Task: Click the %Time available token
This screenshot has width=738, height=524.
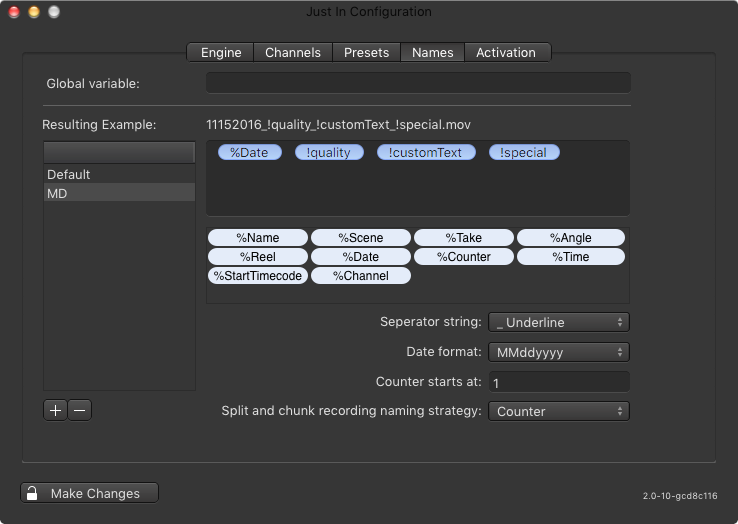Action: click(570, 257)
